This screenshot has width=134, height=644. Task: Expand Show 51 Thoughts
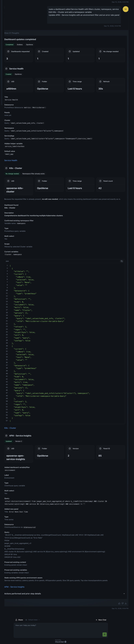12,33
